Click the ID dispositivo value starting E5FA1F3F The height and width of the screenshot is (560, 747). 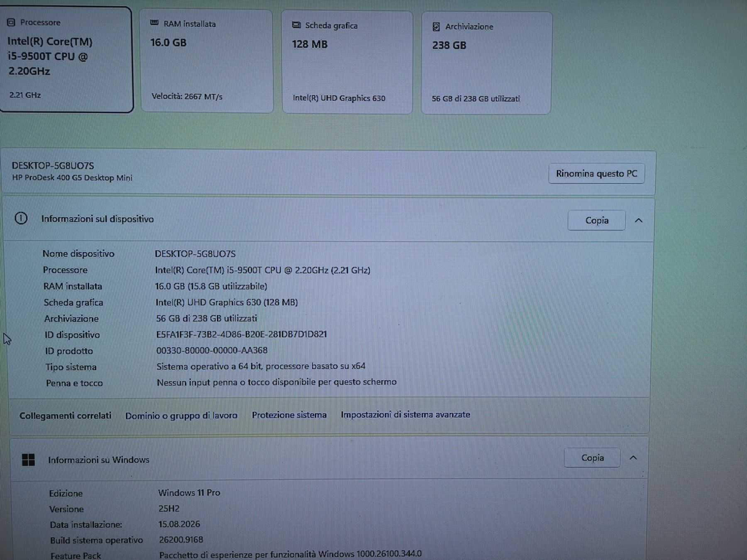coord(242,334)
